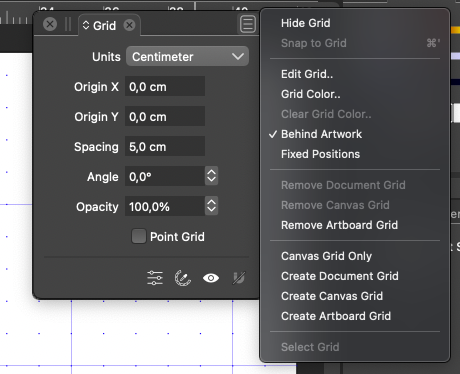Collapse the Grid panel using tab arrows
The height and width of the screenshot is (374, 460).
86,25
